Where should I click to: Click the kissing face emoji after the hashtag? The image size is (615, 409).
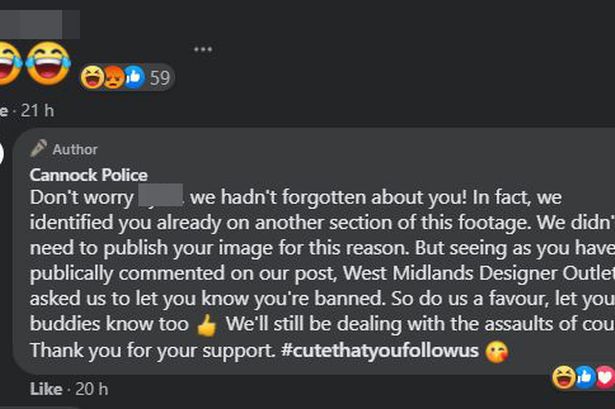point(497,351)
